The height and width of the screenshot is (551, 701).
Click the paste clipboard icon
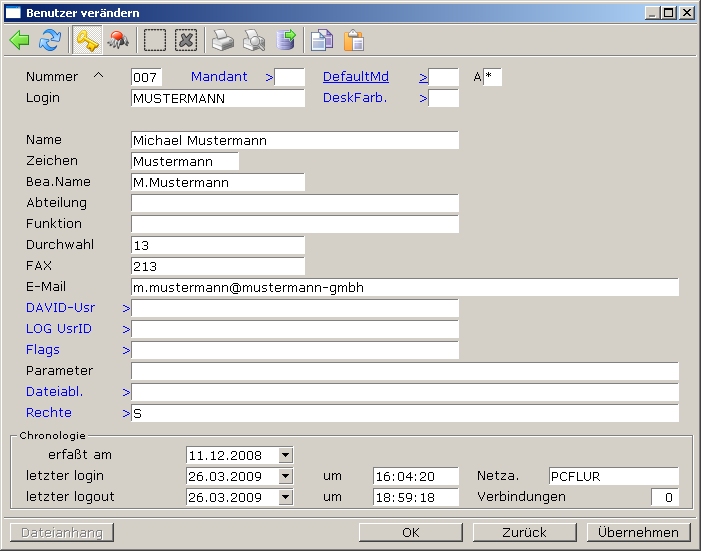[353, 40]
